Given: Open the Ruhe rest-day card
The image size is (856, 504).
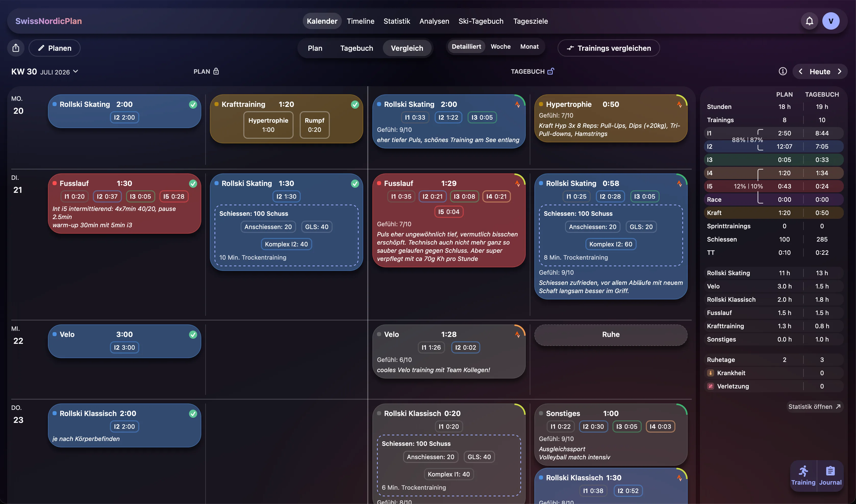Looking at the screenshot, I should point(610,335).
